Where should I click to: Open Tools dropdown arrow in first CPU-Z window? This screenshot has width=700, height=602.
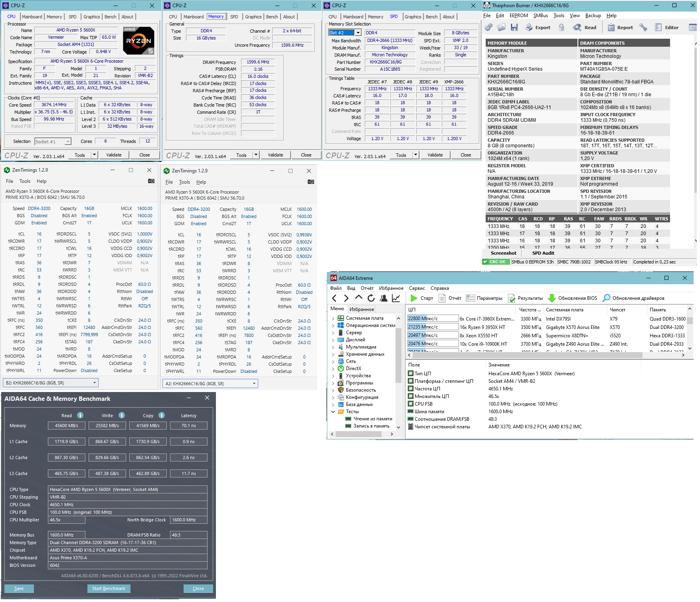pos(95,155)
